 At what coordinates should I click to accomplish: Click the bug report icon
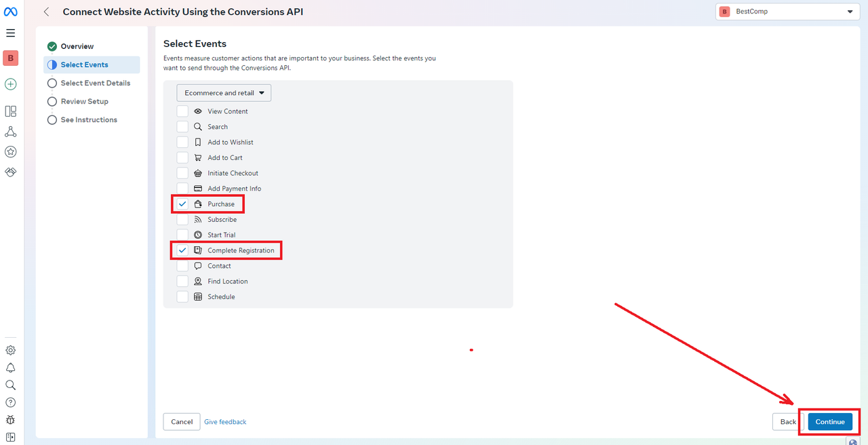tap(10, 420)
